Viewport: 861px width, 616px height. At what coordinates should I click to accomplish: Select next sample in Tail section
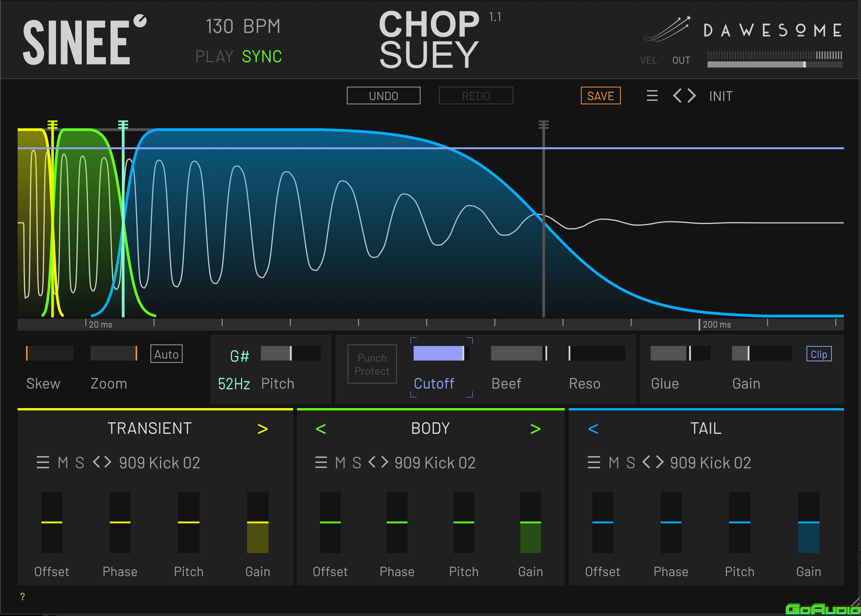660,463
